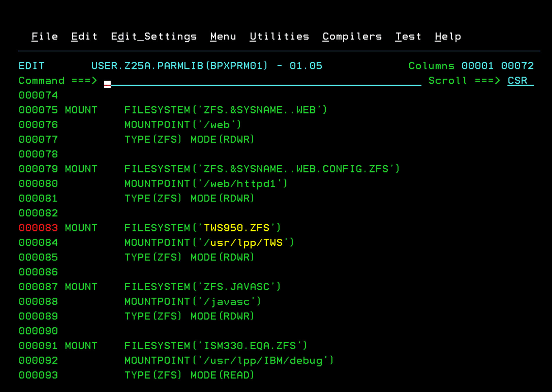This screenshot has width=552, height=392.
Task: Select the Menu option in action bar
Action: point(223,37)
